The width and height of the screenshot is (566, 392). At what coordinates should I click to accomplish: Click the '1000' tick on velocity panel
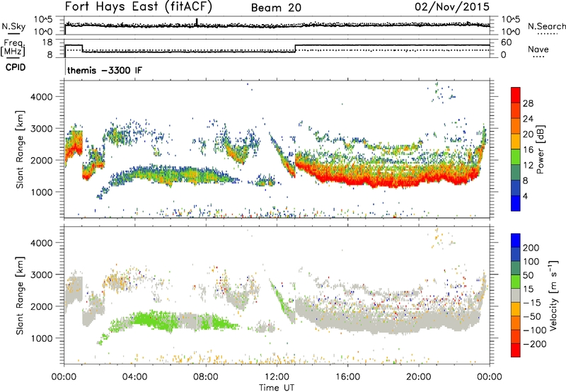click(x=42, y=338)
